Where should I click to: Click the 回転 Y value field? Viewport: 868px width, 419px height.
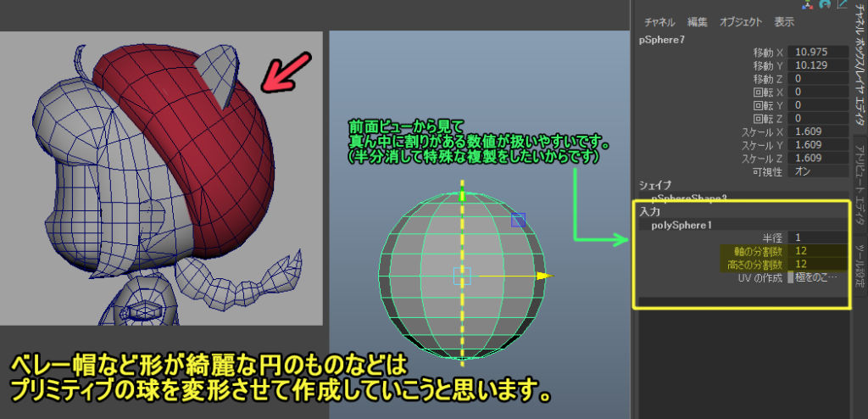coord(818,105)
